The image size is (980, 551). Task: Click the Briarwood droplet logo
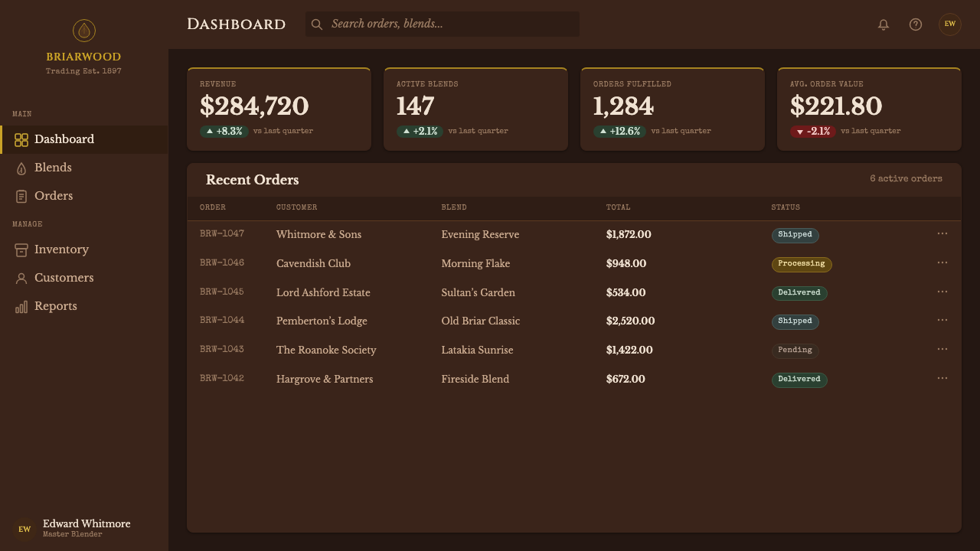(x=84, y=31)
